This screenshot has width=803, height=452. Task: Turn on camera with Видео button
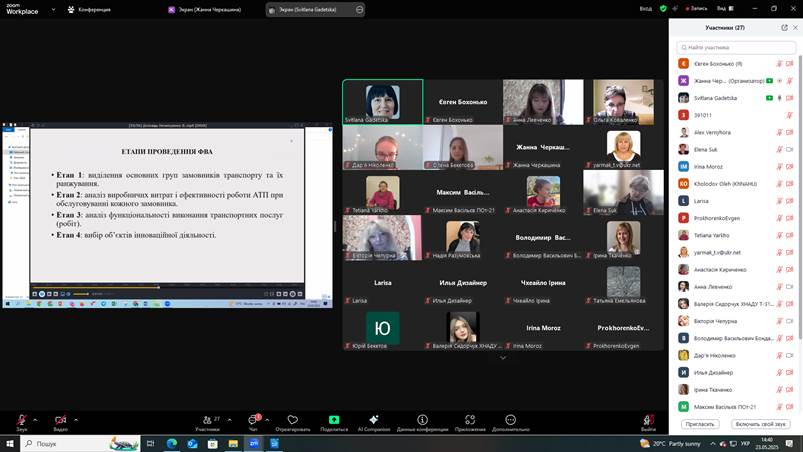pos(60,421)
